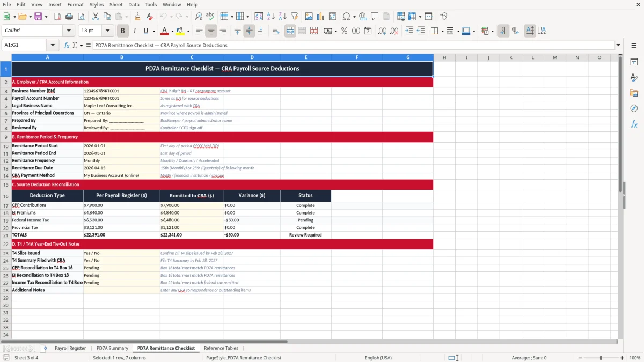This screenshot has height=362, width=644.
Task: Insert a comment
Action: click(x=375, y=17)
